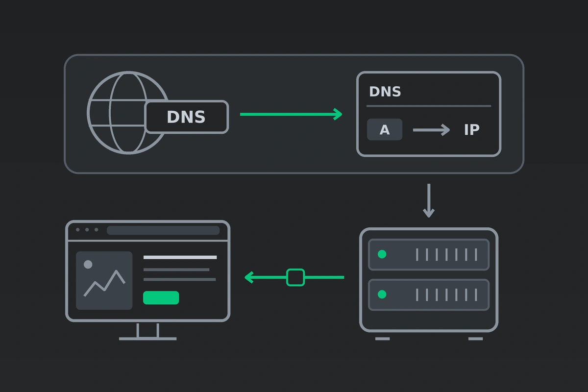Image resolution: width=588 pixels, height=392 pixels.
Task: Click the lower server rack unit
Action: coord(429,294)
